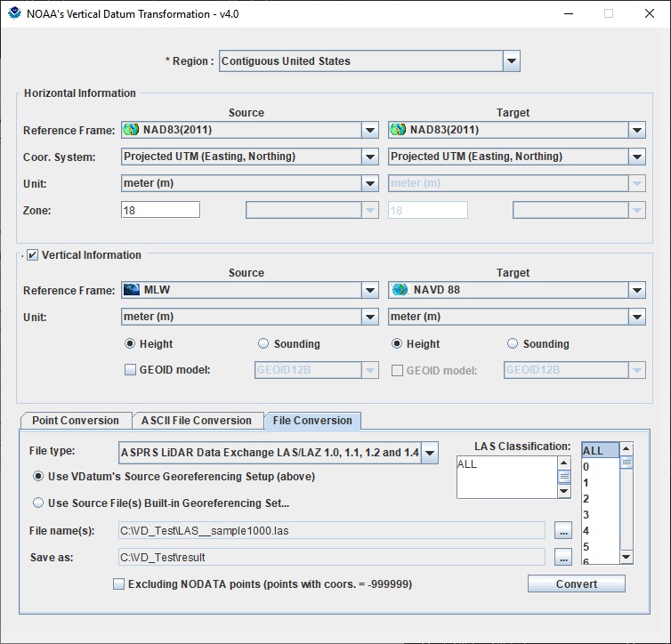Open source vertical Reference Frame MLW dropdown

(x=369, y=290)
